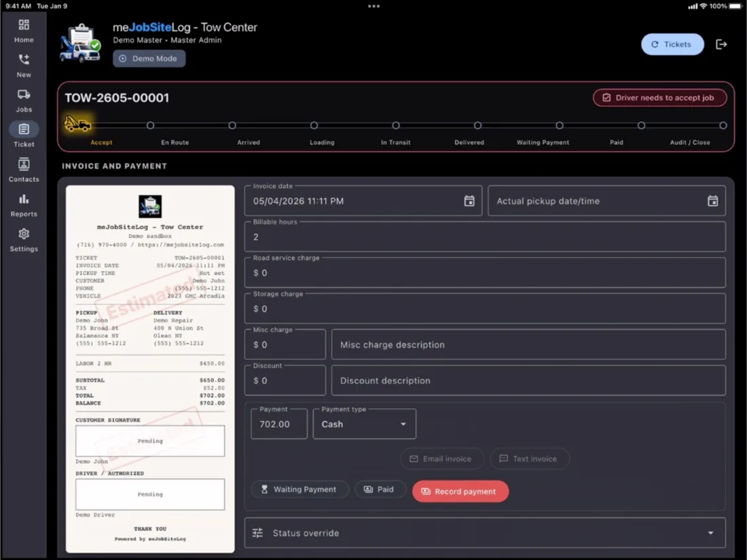The width and height of the screenshot is (747, 560).
Task: Select the Loading progress step
Action: tap(314, 126)
